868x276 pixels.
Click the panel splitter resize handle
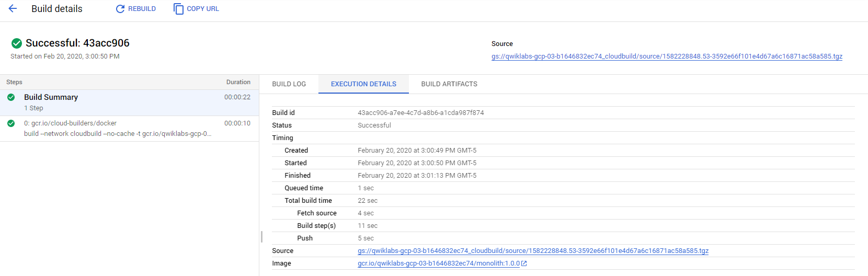click(x=261, y=236)
